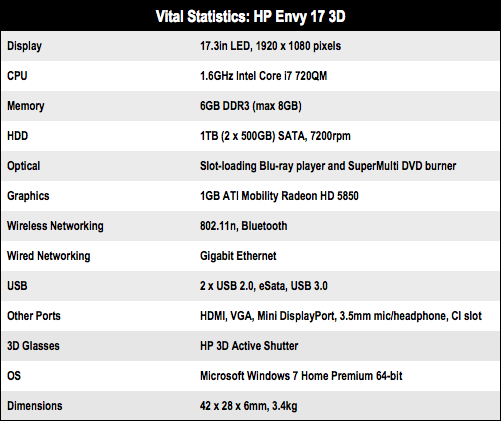Click the 1TB SATA 7200rpm value

click(x=275, y=136)
